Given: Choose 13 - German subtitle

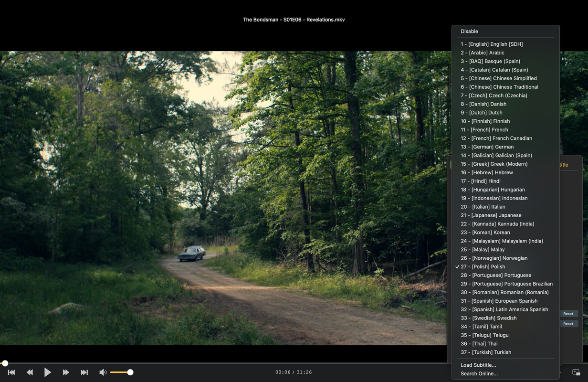Looking at the screenshot, I should click(505, 148).
